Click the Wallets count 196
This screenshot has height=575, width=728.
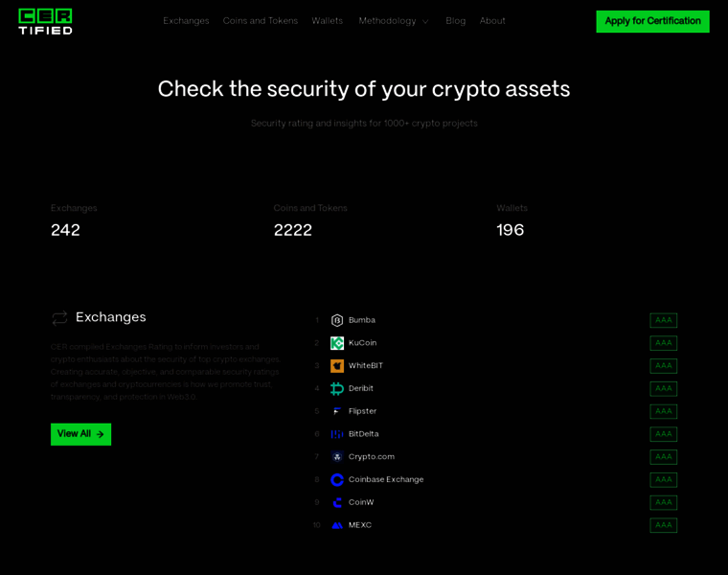point(511,230)
